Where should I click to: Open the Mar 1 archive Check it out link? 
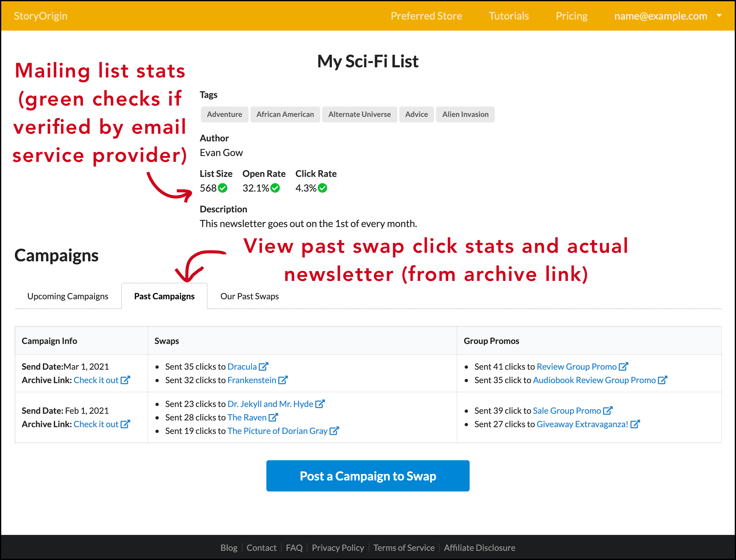(x=97, y=380)
